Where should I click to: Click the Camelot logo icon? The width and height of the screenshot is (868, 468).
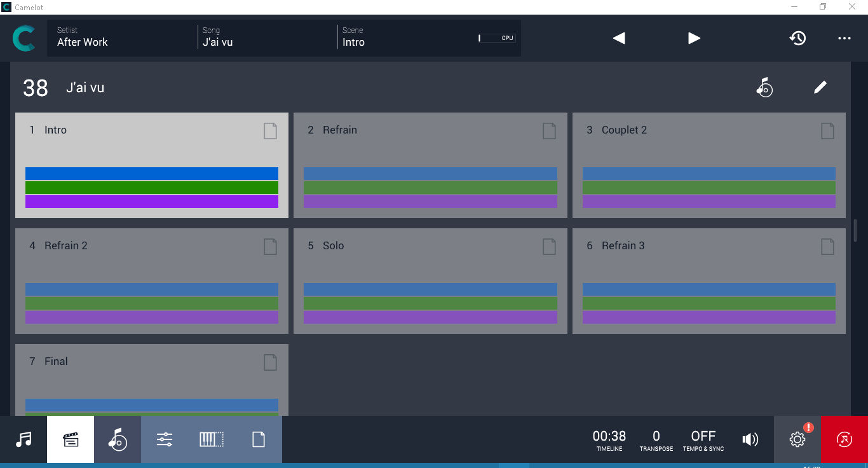[24, 39]
